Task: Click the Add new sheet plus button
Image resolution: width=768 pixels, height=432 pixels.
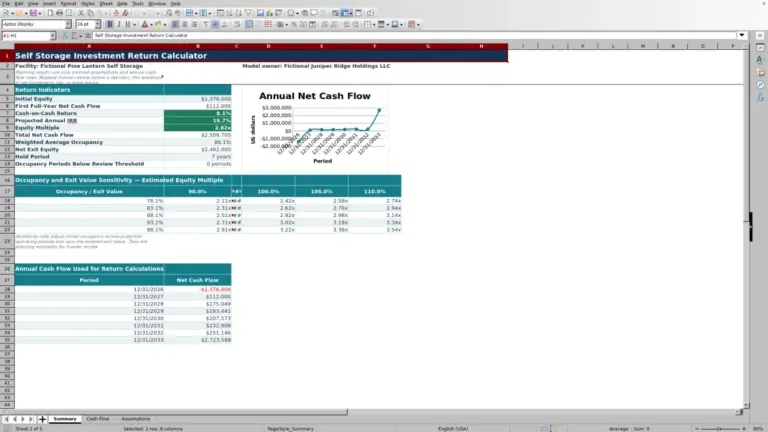Action: (x=42, y=419)
